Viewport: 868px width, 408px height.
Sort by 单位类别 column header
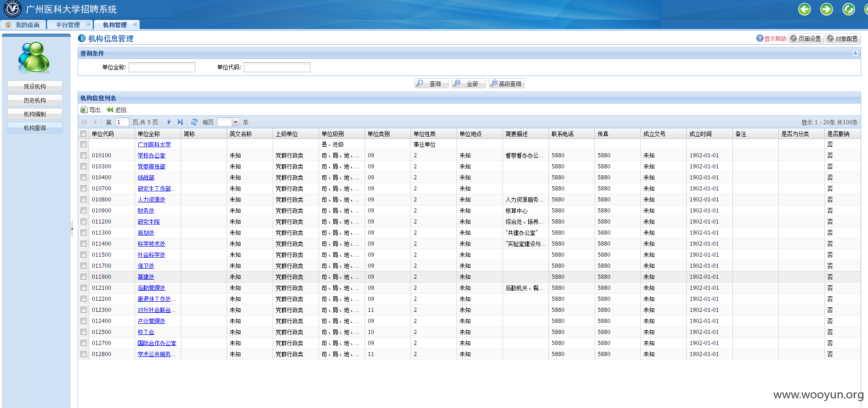(388, 134)
